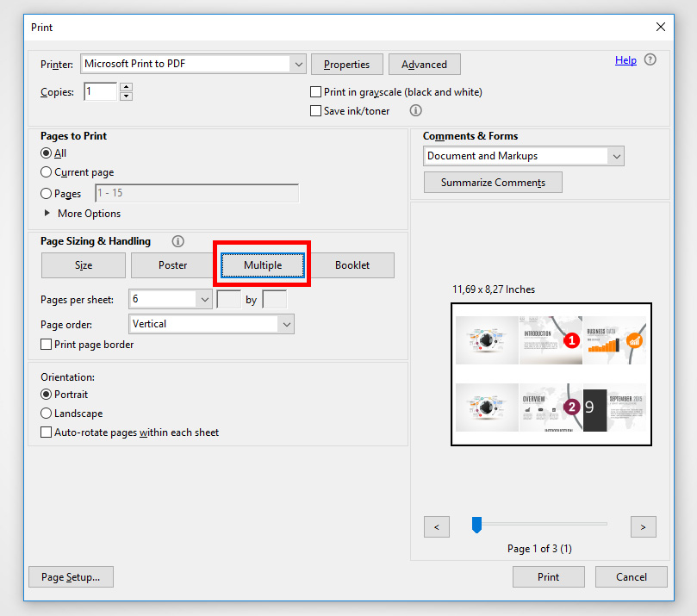Viewport: 697px width, 616px height.
Task: Switch to the Booklet sizing option
Action: [352, 265]
